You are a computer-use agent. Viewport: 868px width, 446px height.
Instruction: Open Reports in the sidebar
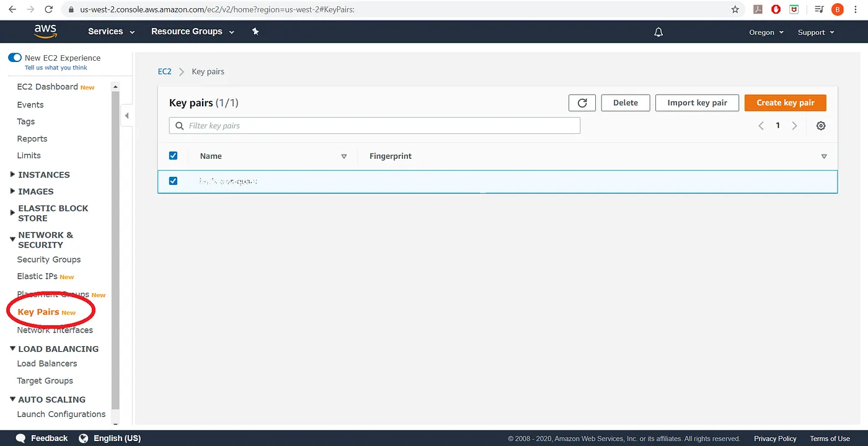coord(32,139)
